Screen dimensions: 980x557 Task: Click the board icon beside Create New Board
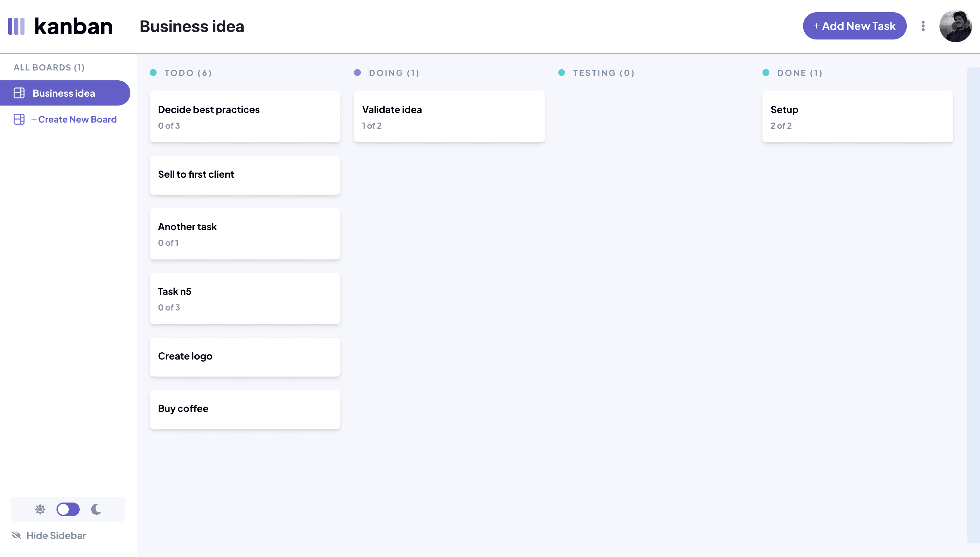(19, 119)
